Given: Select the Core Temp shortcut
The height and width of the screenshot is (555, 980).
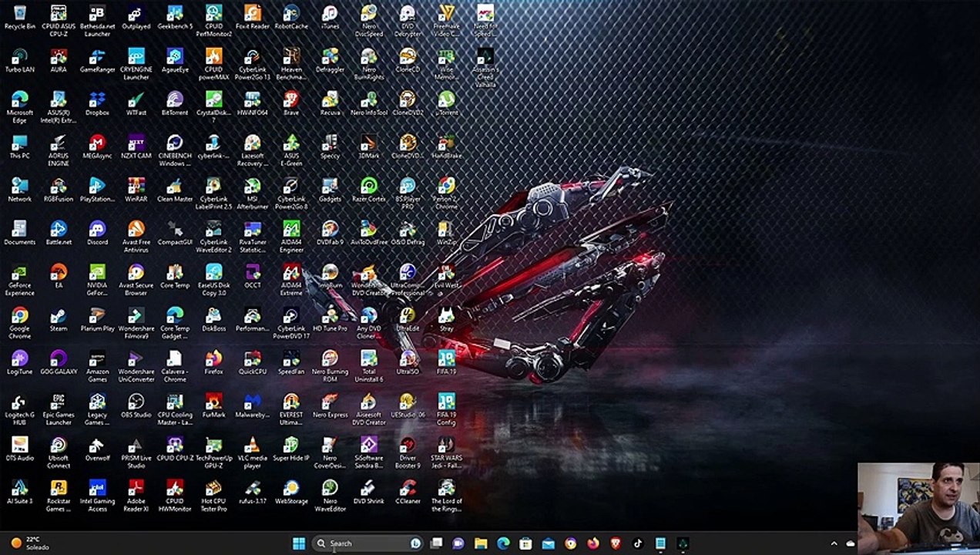Looking at the screenshot, I should pyautogui.click(x=175, y=277).
